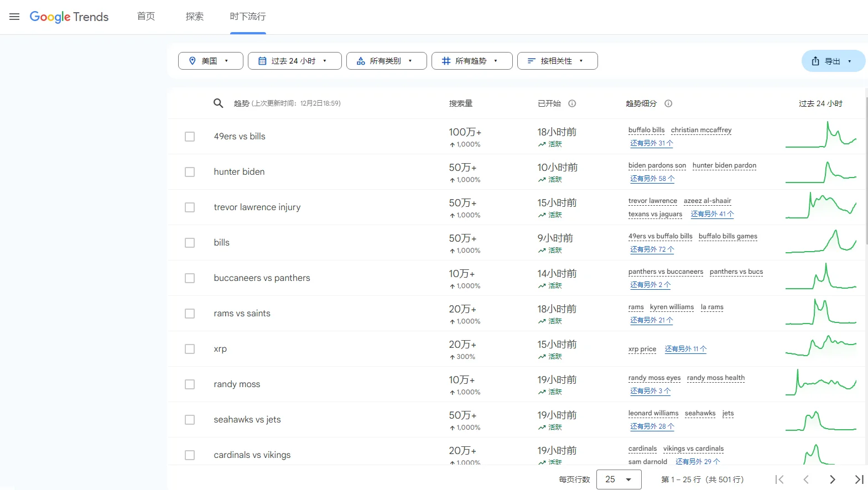Click the search magnifier icon in table header
The width and height of the screenshot is (868, 490).
point(219,103)
